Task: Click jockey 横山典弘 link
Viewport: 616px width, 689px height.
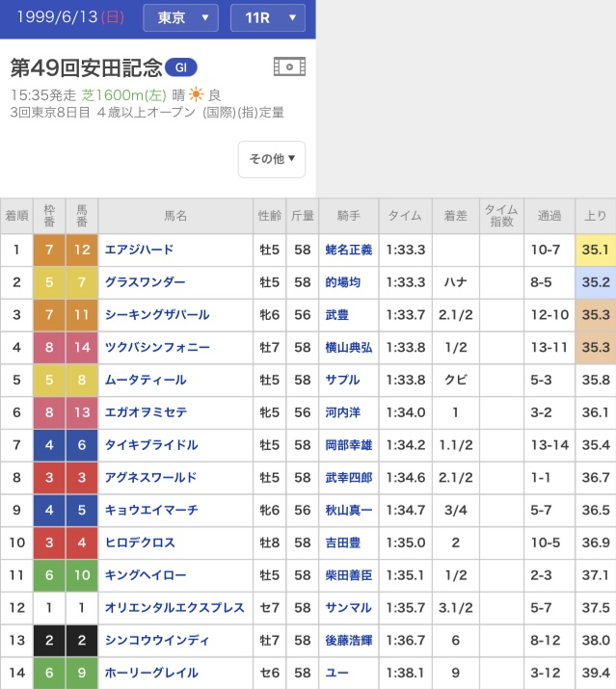Action: tap(348, 348)
